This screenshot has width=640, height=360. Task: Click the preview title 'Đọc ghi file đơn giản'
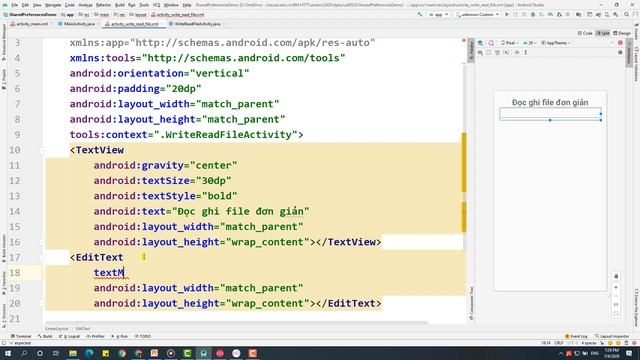550,102
